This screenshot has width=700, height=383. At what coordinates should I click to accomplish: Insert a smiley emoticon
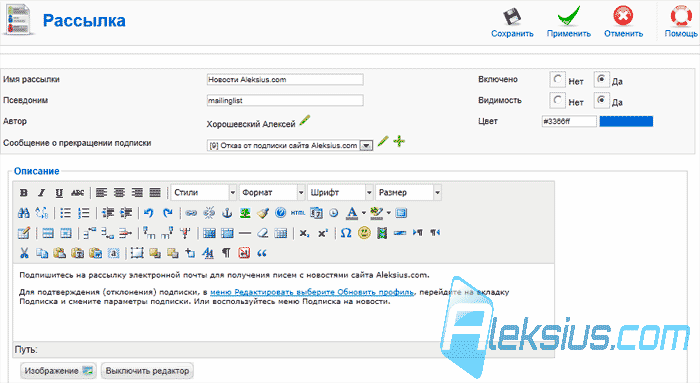tap(364, 233)
